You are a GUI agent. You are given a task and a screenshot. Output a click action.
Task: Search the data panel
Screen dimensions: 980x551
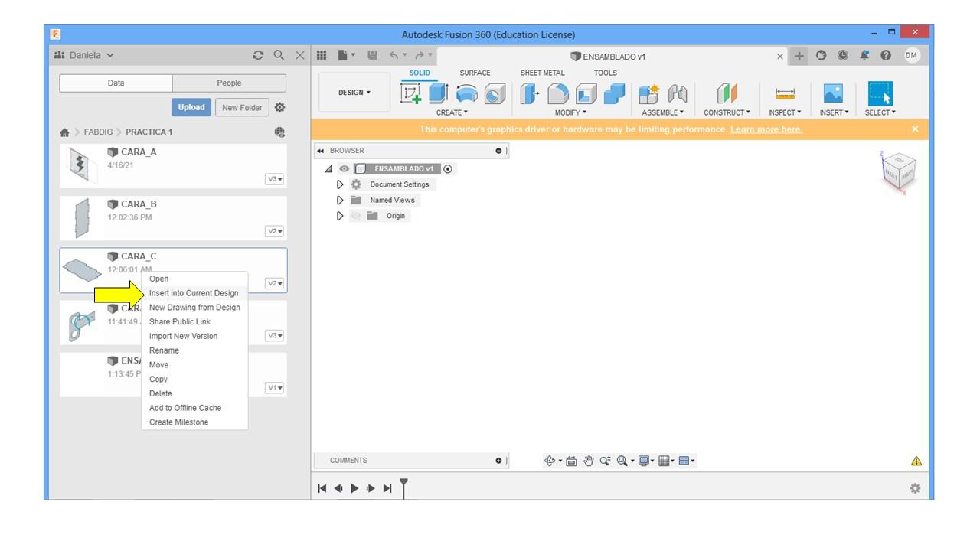(x=279, y=55)
